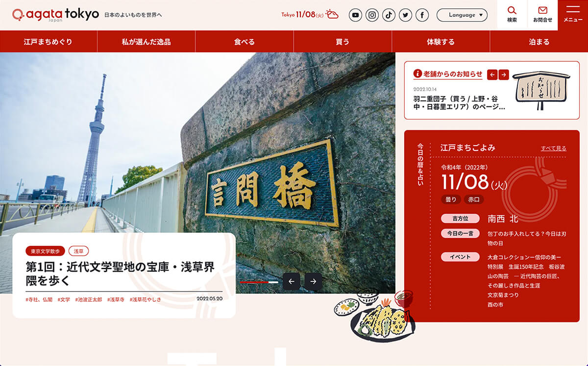
Task: Go to previous hero slide arrow
Action: pyautogui.click(x=292, y=281)
